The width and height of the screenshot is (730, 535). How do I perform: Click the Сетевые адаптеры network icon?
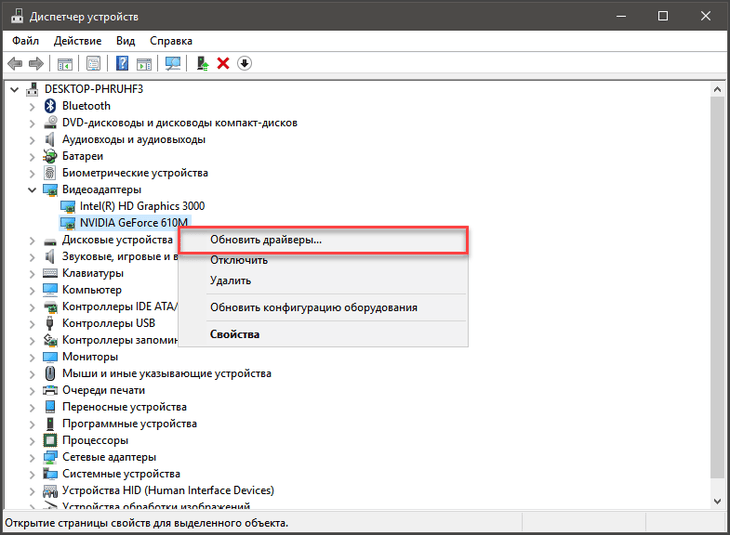click(x=50, y=457)
